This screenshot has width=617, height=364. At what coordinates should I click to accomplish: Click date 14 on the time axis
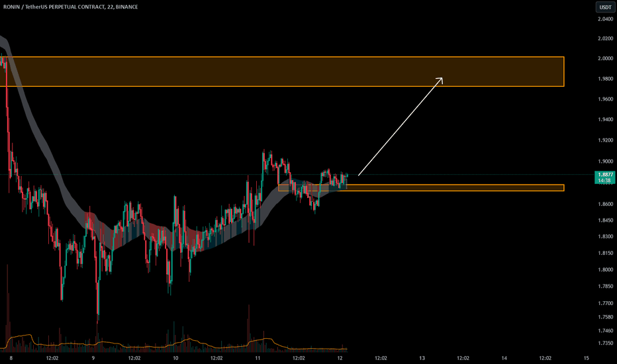point(504,358)
